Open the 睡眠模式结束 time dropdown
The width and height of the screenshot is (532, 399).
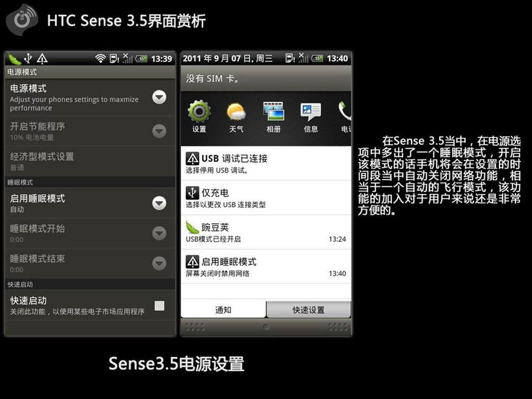pyautogui.click(x=159, y=263)
